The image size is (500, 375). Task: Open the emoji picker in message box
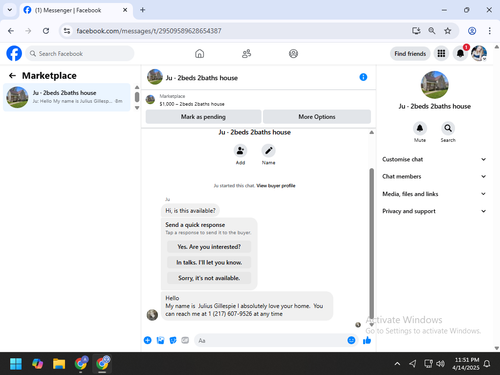(x=351, y=340)
